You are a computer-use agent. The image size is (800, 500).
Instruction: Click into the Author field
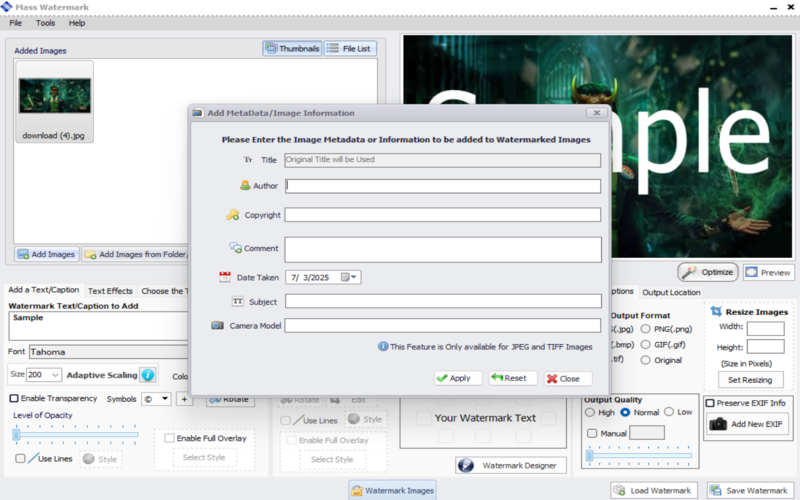(x=442, y=186)
